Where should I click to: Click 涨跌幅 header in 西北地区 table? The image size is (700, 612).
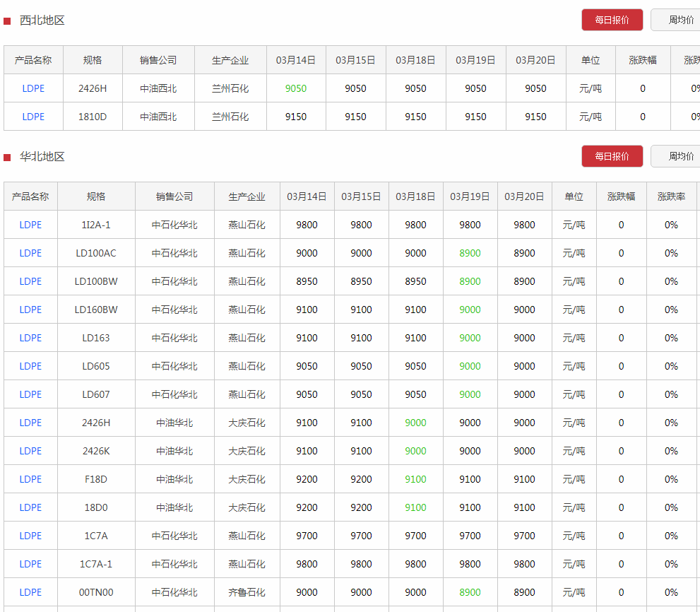click(x=643, y=60)
